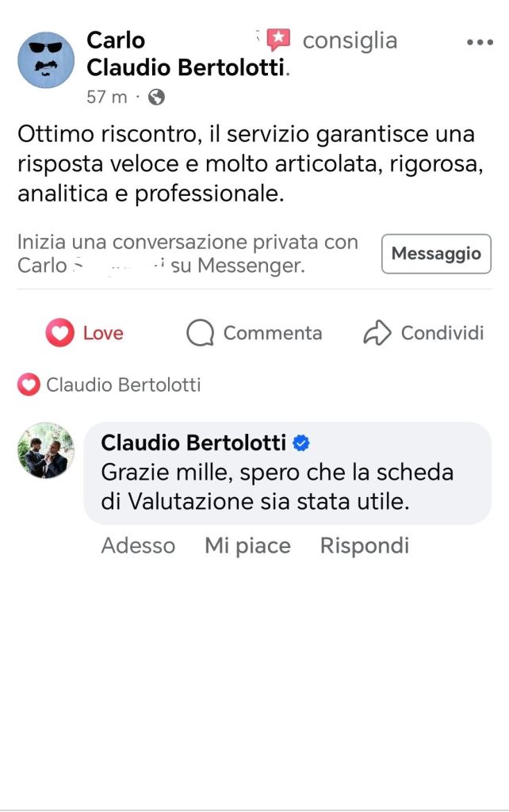The height and width of the screenshot is (812, 509).
Task: Click Claudio Bertolotti's name in the post header
Action: tap(185, 68)
